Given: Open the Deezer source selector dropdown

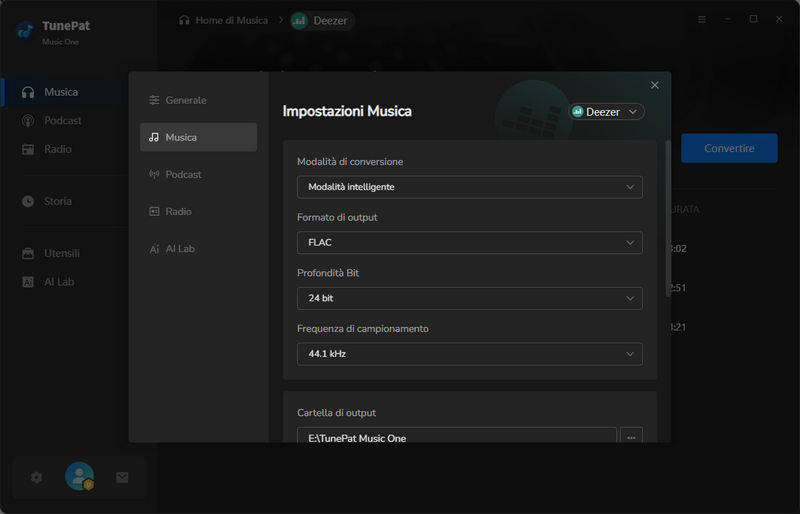Looking at the screenshot, I should pos(606,112).
